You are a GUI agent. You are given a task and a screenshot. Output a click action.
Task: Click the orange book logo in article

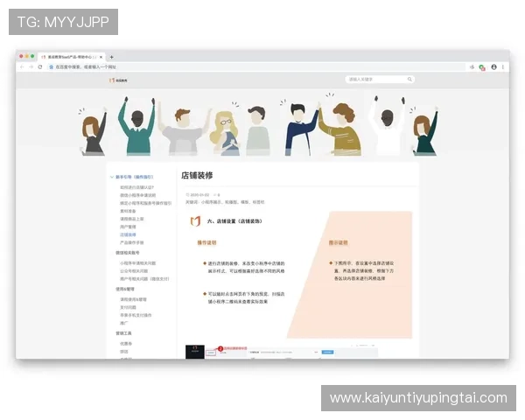(195, 221)
